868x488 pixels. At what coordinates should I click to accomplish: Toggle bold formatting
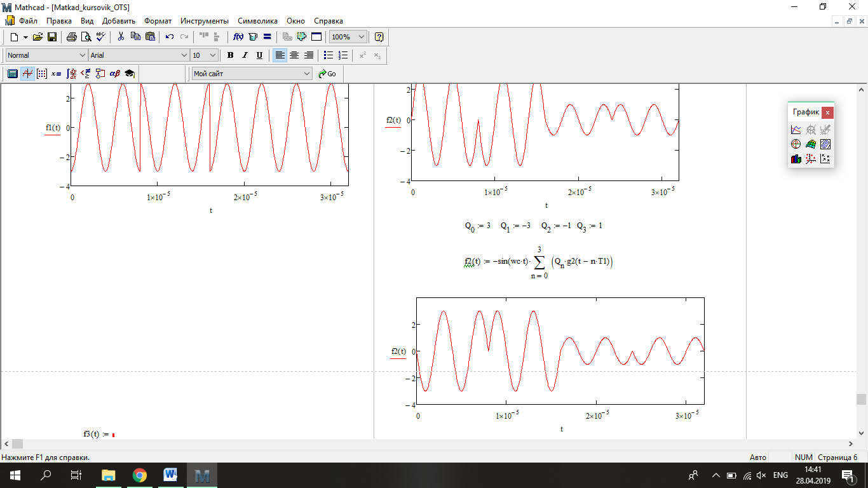point(230,55)
